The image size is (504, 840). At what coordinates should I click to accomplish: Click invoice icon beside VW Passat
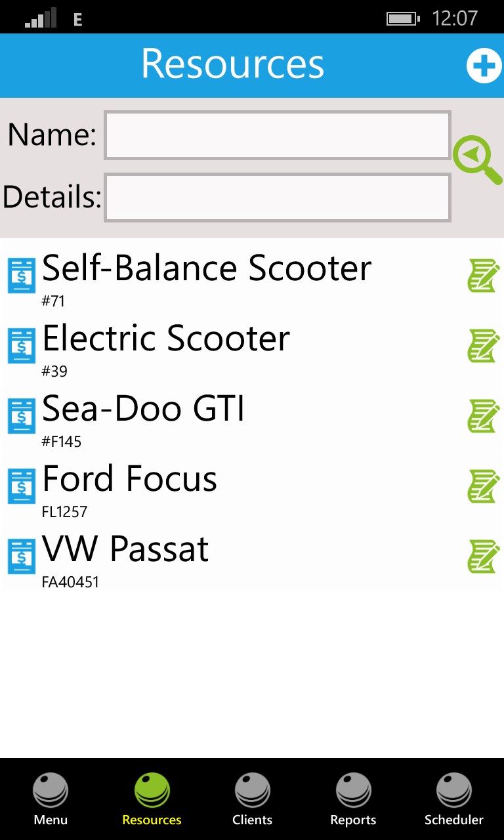[22, 556]
